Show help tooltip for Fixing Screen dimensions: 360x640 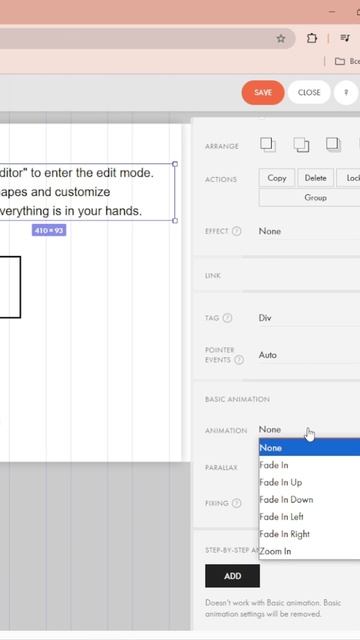coord(236,503)
